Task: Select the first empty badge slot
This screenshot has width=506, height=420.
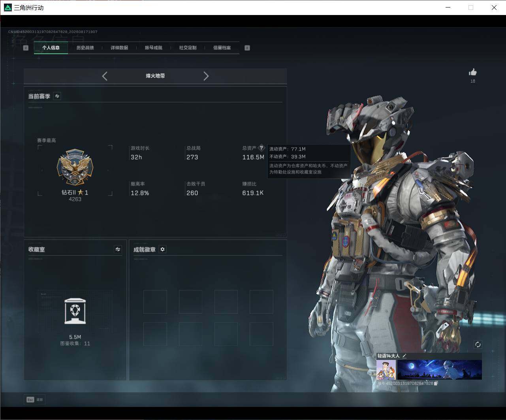Action: [x=155, y=302]
